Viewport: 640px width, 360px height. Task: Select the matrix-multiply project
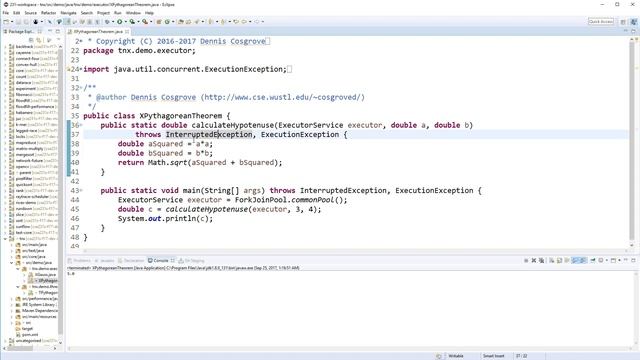[30, 149]
